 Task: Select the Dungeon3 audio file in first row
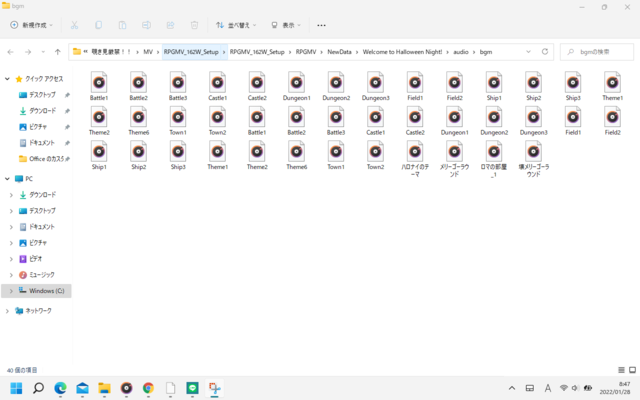[x=376, y=86]
